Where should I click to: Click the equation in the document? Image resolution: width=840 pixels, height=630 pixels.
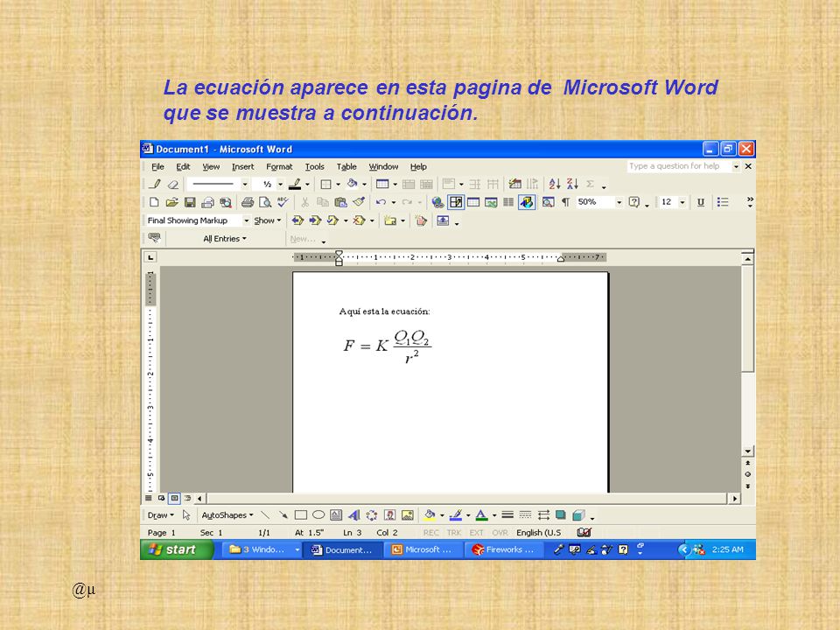[x=388, y=346]
